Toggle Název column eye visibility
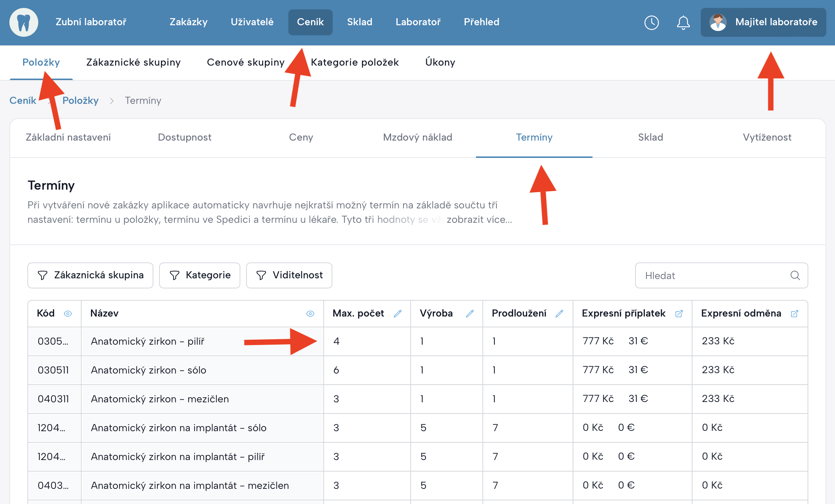835x504 pixels. pos(310,314)
